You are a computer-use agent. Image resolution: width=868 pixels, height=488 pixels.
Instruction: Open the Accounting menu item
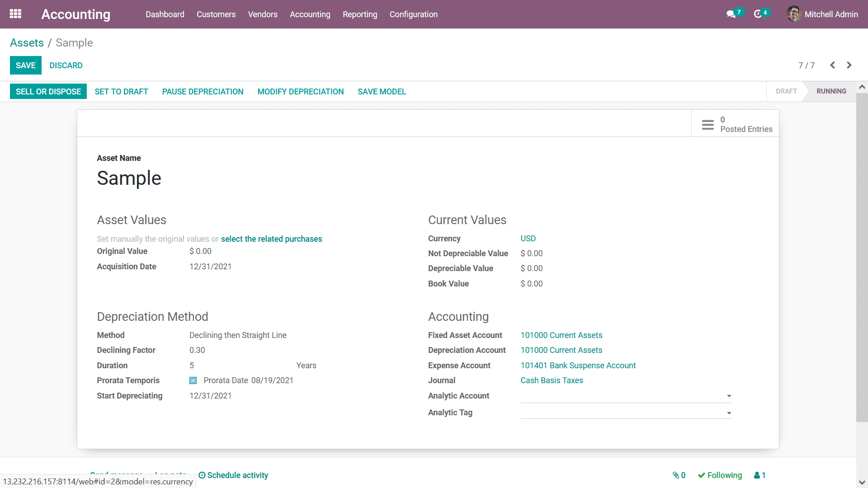[310, 14]
